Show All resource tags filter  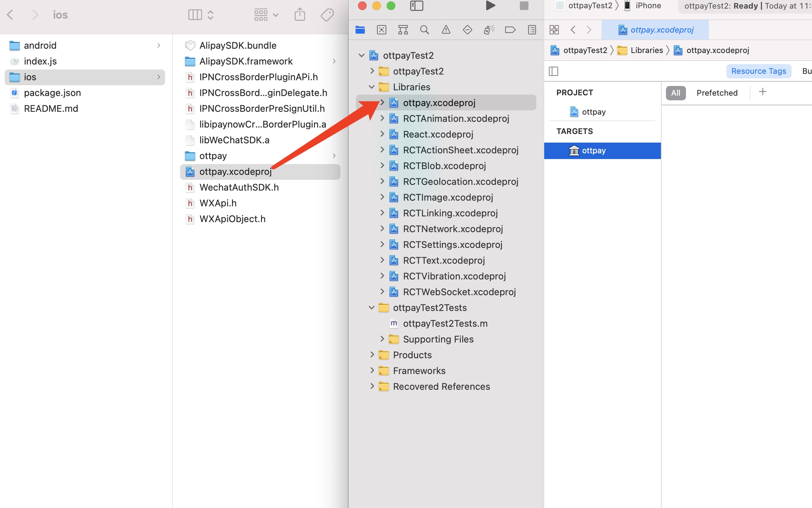pyautogui.click(x=676, y=93)
